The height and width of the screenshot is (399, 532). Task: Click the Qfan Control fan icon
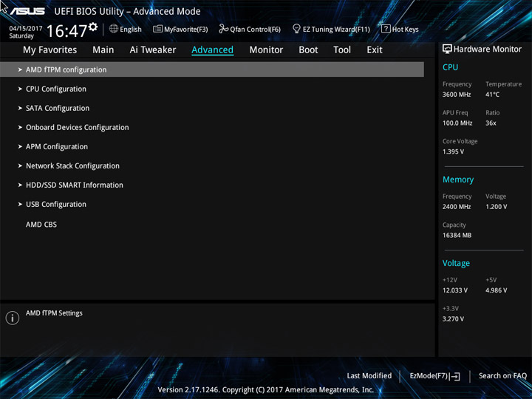(x=223, y=29)
